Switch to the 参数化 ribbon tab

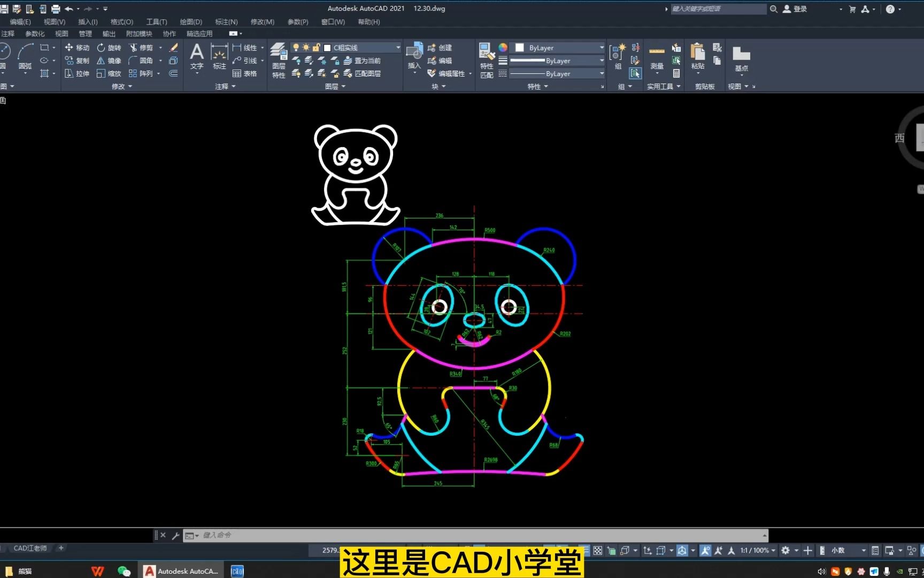point(34,33)
